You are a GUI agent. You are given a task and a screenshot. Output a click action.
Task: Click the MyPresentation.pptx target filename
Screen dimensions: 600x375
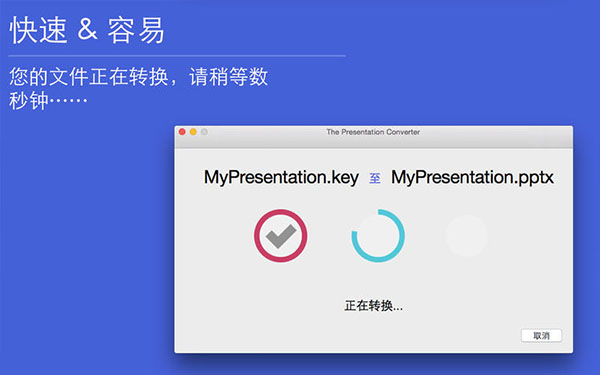coord(472,177)
